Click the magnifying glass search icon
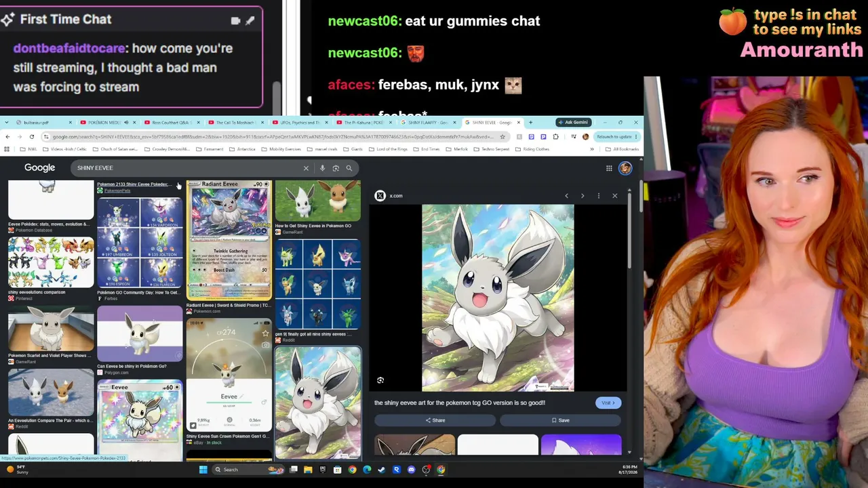Image resolution: width=868 pixels, height=488 pixels. click(x=349, y=168)
